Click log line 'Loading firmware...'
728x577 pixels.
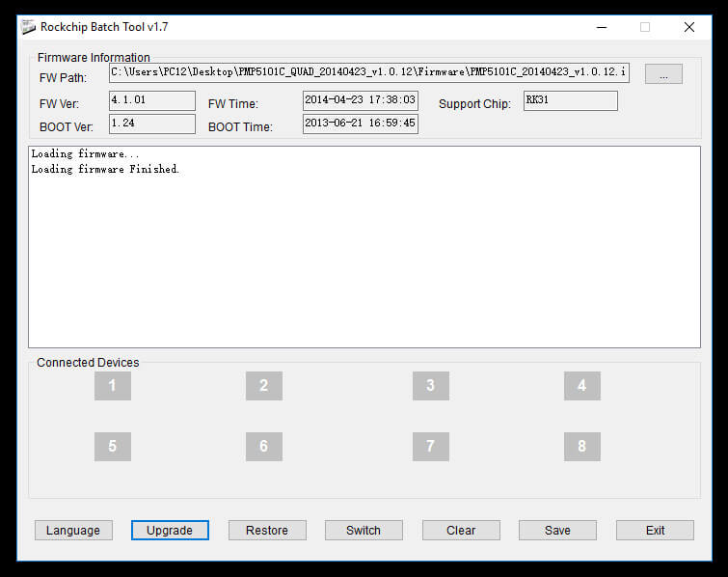[x=85, y=153]
